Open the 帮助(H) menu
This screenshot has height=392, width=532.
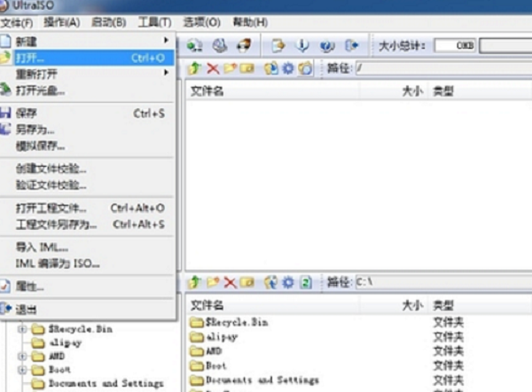click(x=250, y=23)
